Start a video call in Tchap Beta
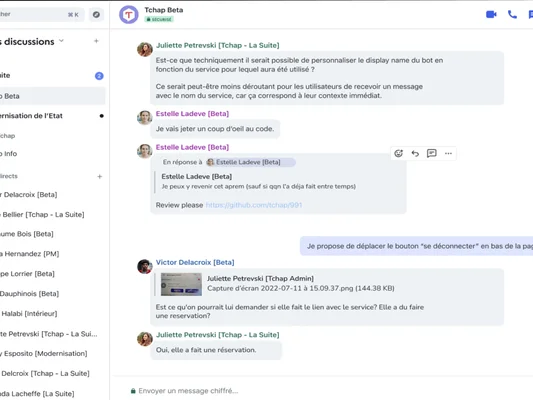The image size is (533, 400). (491, 15)
